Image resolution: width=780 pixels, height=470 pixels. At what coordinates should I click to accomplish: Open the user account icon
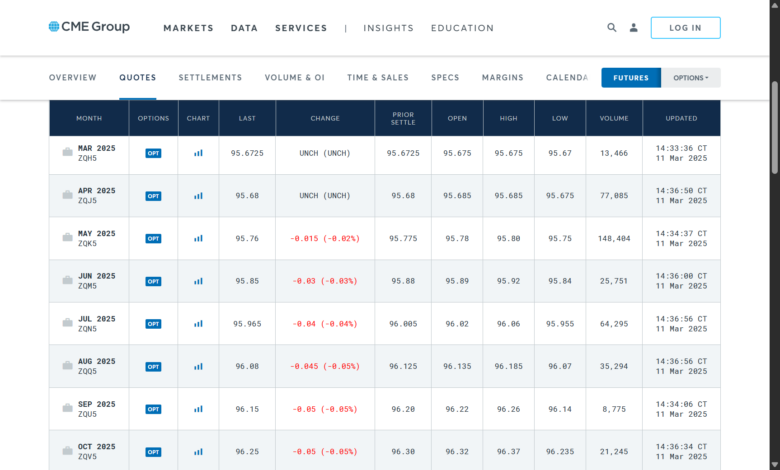[633, 28]
